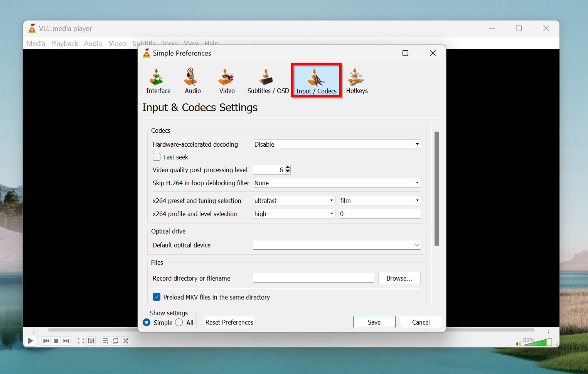Switch to Subtitles / OSD settings

pyautogui.click(x=267, y=80)
